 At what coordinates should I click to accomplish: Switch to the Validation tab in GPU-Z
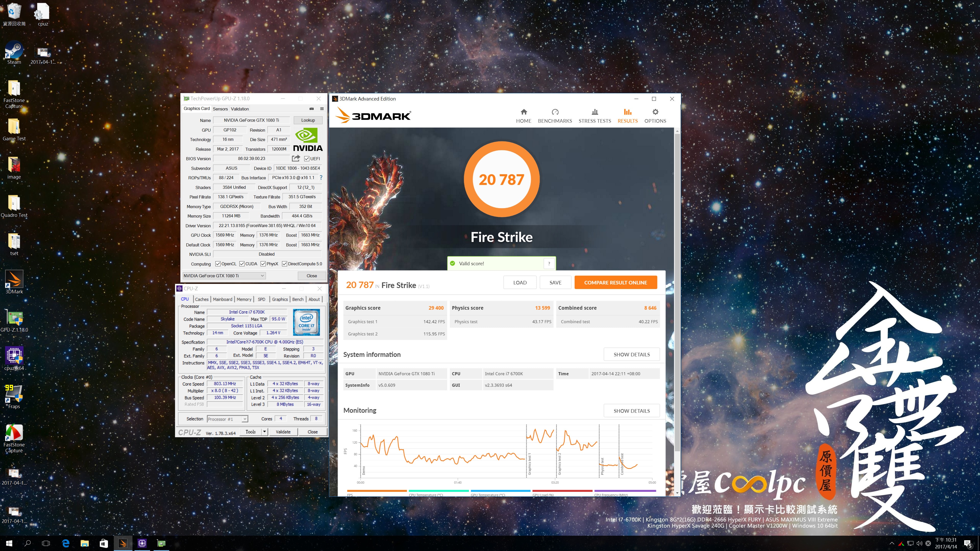pos(240,109)
